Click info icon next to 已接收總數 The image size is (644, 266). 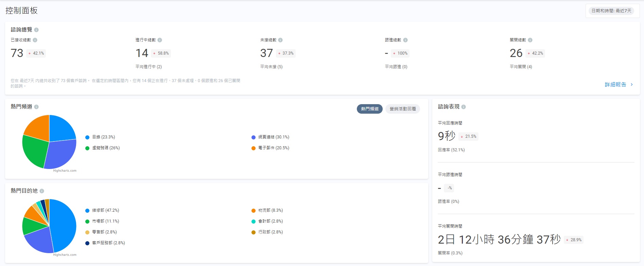(35, 40)
